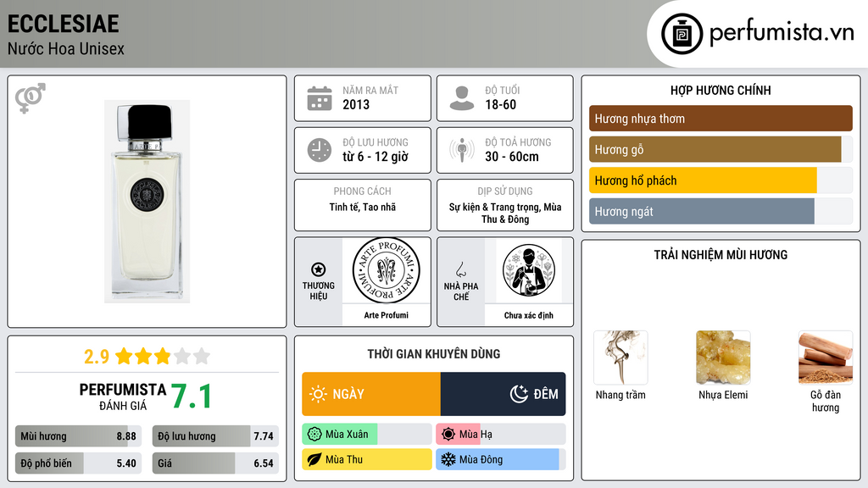Screen dimensions: 868x488
Task: Click the PERFUMISTA ĐÁNH GIÁ label
Action: (x=123, y=396)
